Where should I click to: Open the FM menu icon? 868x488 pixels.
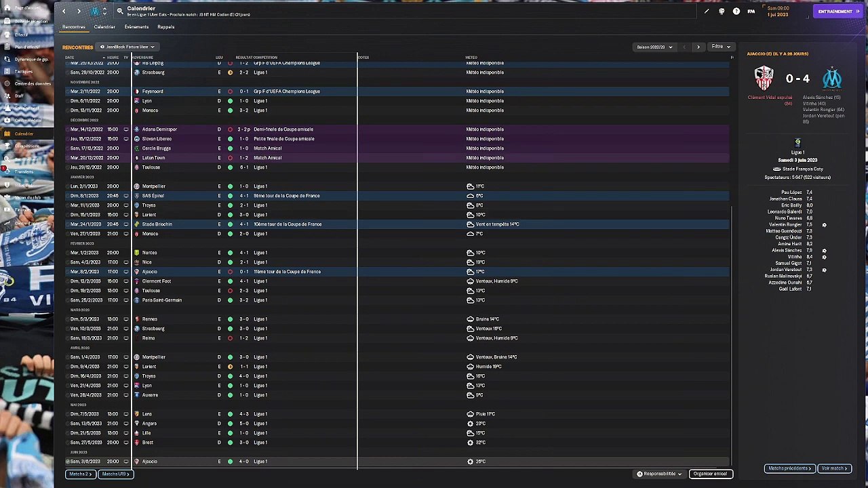click(x=751, y=11)
